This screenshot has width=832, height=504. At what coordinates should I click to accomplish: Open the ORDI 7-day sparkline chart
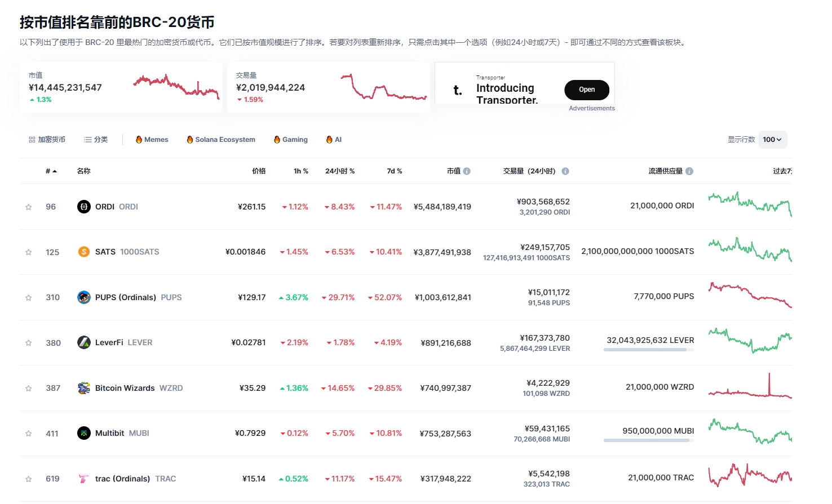[750, 204]
